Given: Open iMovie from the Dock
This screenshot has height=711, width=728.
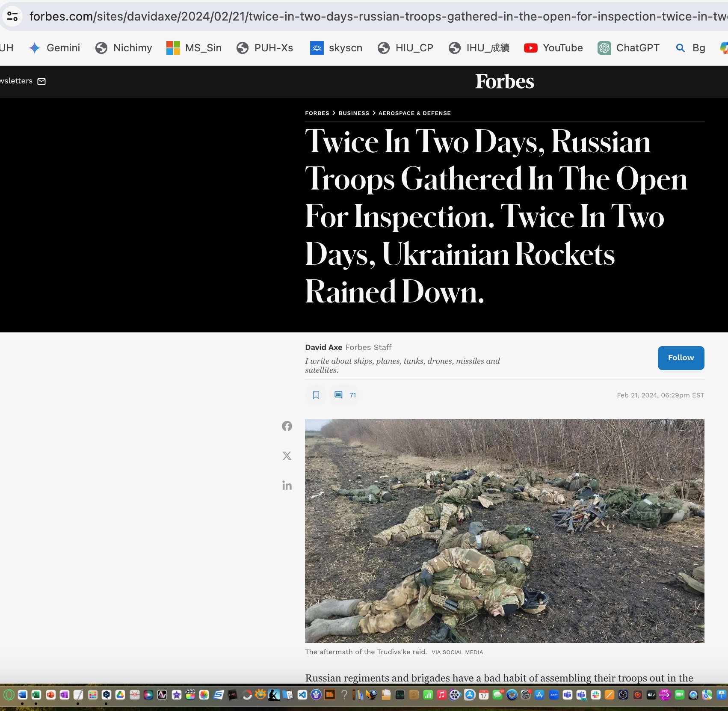Looking at the screenshot, I should (177, 695).
